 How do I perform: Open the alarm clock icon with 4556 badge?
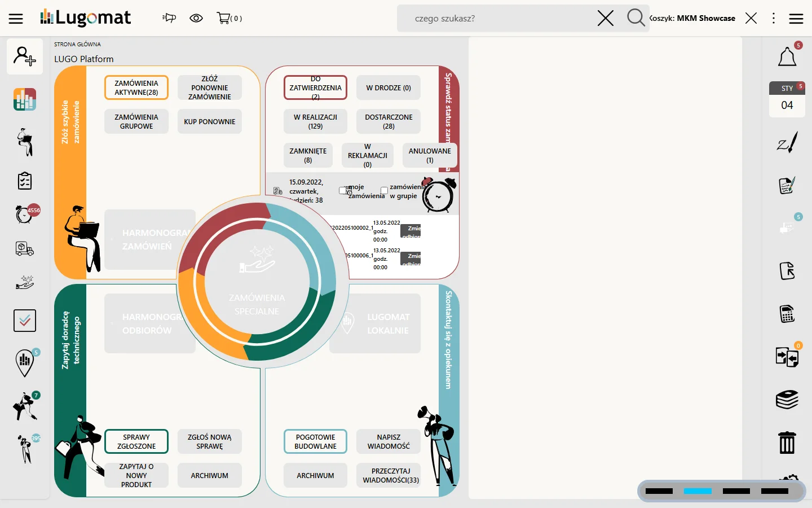pyautogui.click(x=25, y=214)
